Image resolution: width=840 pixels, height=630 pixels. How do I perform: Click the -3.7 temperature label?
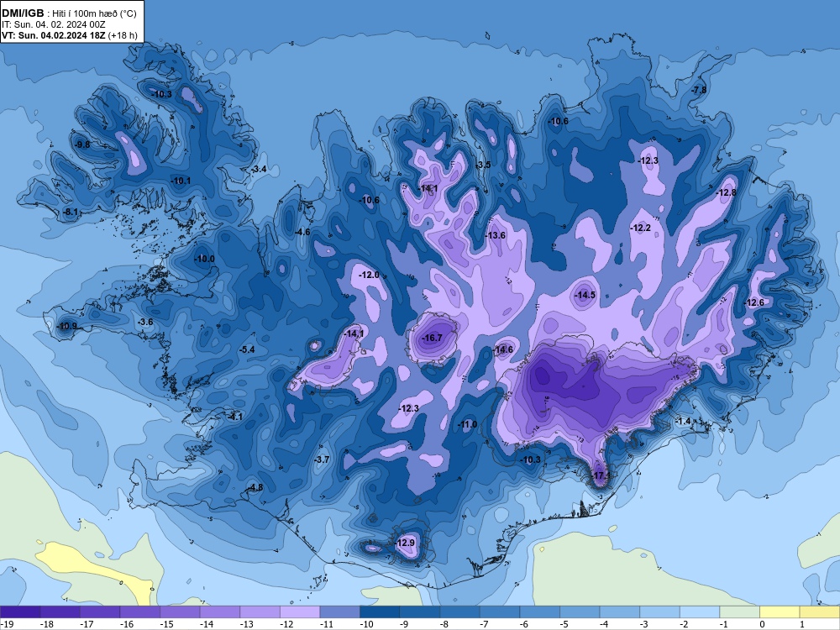[x=322, y=459]
